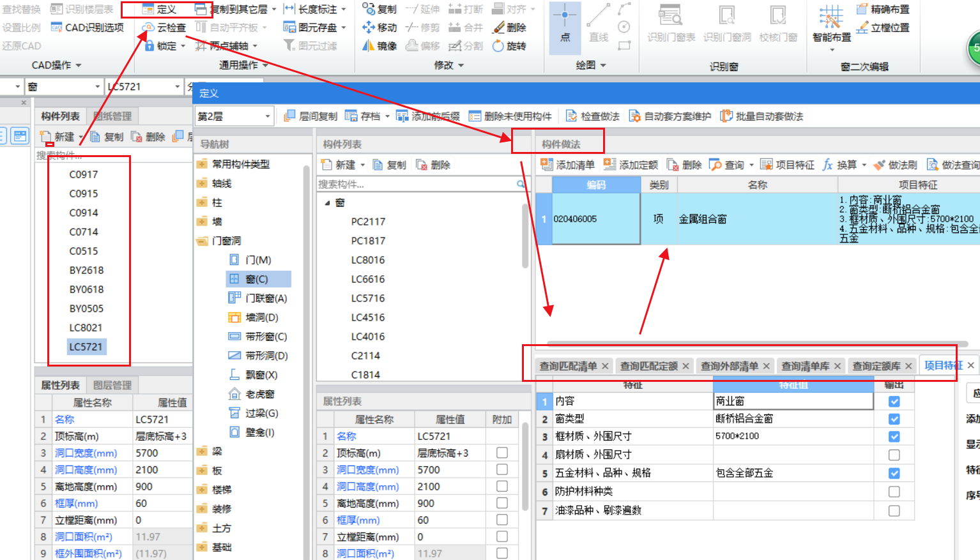Click the 商业窗 feature value field
980x560 pixels.
[x=793, y=401]
